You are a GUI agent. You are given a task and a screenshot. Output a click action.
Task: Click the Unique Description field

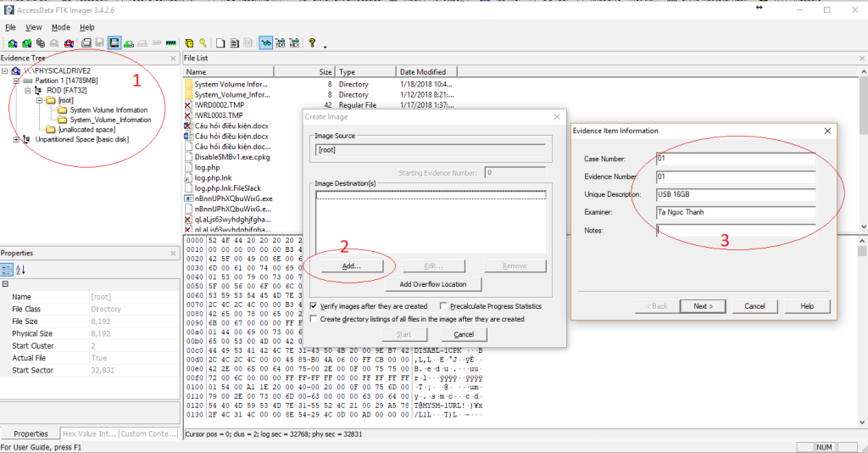(x=736, y=194)
